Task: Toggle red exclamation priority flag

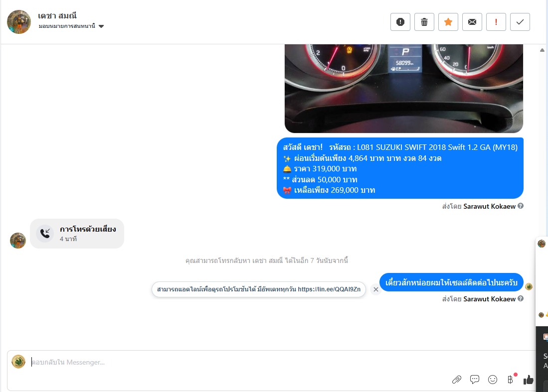Action: (496, 22)
